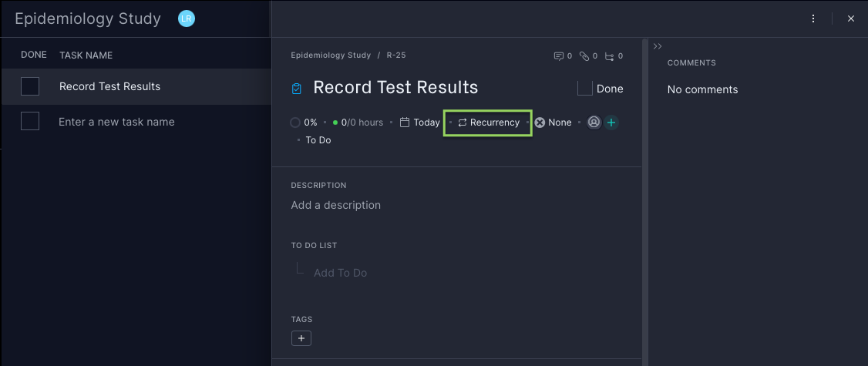Tick the checkbox beside the new task row
Image resolution: width=868 pixels, height=366 pixels.
point(30,122)
